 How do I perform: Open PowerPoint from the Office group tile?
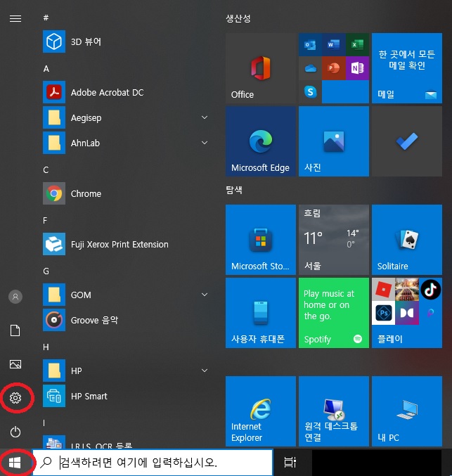point(334,68)
